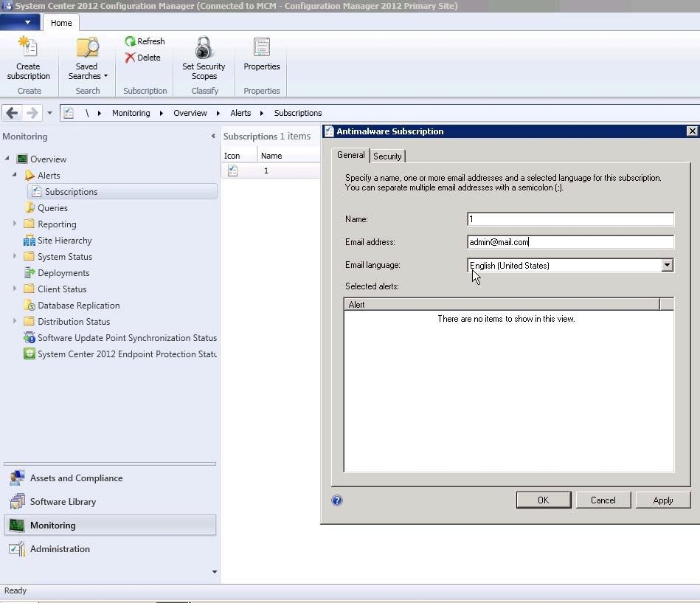700x603 pixels.
Task: Click the Administration workspace icon
Action: click(17, 549)
